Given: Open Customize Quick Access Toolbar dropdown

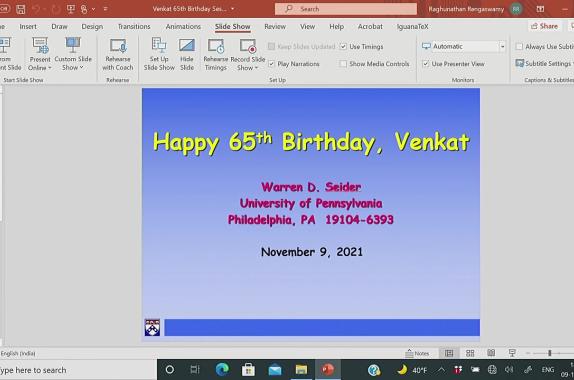Looking at the screenshot, I should point(105,9).
